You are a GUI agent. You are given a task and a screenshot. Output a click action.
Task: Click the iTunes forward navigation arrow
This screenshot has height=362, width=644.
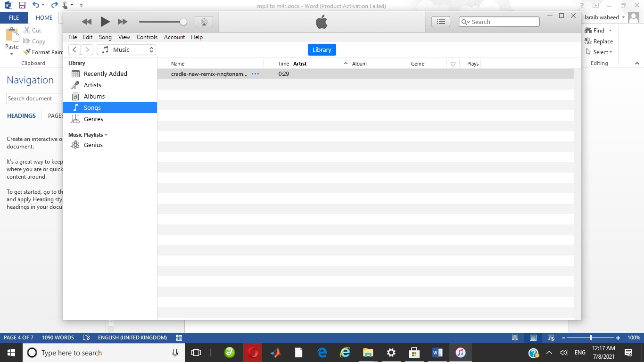coord(87,49)
